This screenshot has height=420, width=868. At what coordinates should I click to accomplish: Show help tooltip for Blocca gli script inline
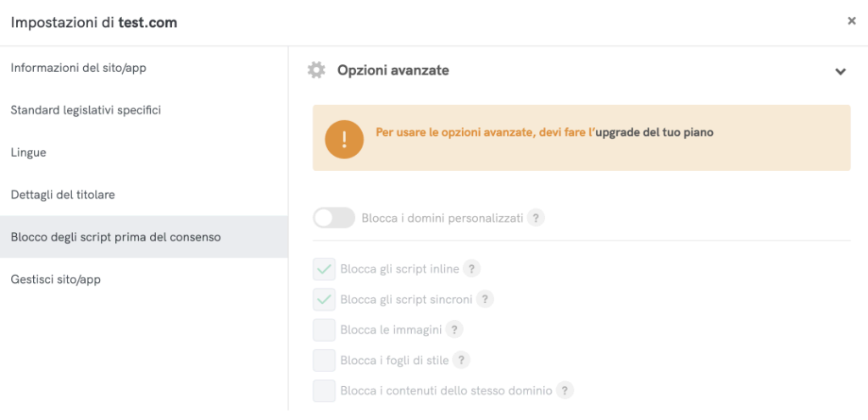coord(472,268)
